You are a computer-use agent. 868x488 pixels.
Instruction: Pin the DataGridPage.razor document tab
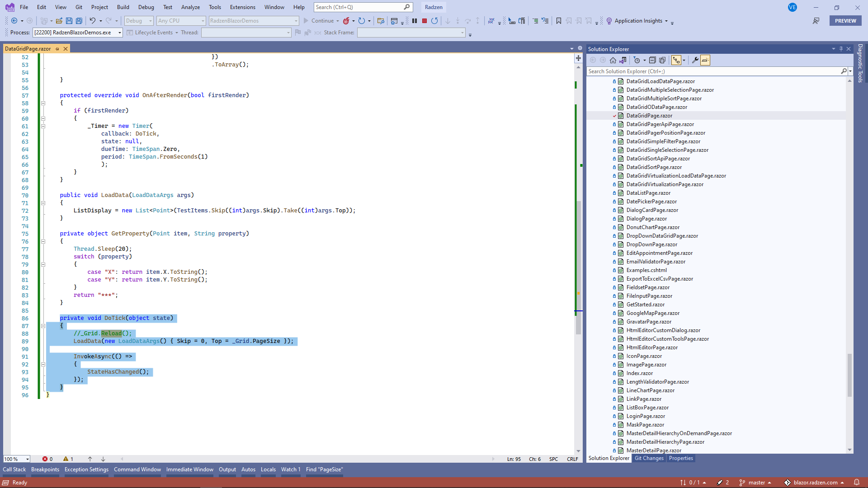(58, 48)
